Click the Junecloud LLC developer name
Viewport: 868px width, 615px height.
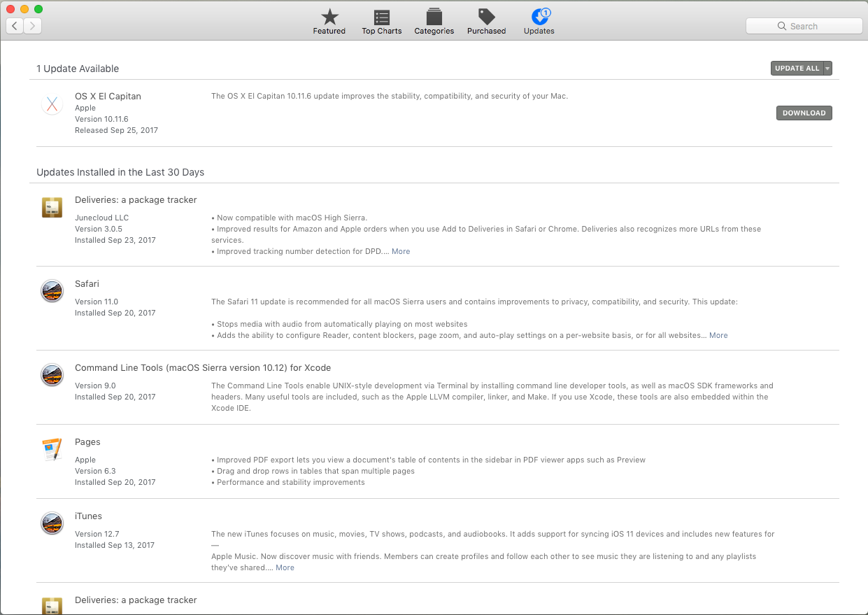click(x=101, y=218)
